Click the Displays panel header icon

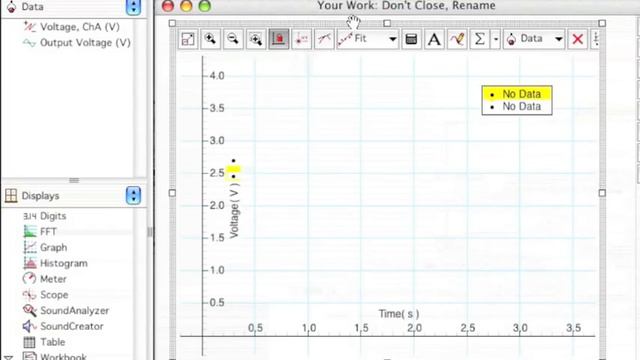pos(11,196)
